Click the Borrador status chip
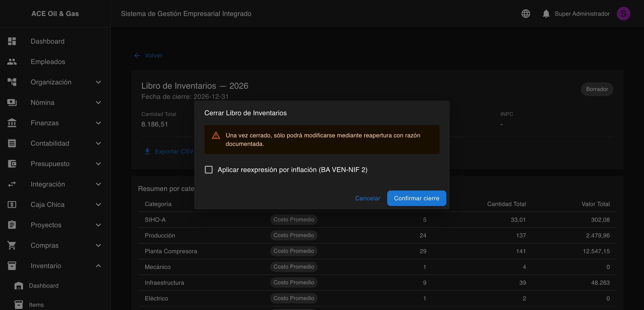The image size is (644, 310). tap(597, 89)
